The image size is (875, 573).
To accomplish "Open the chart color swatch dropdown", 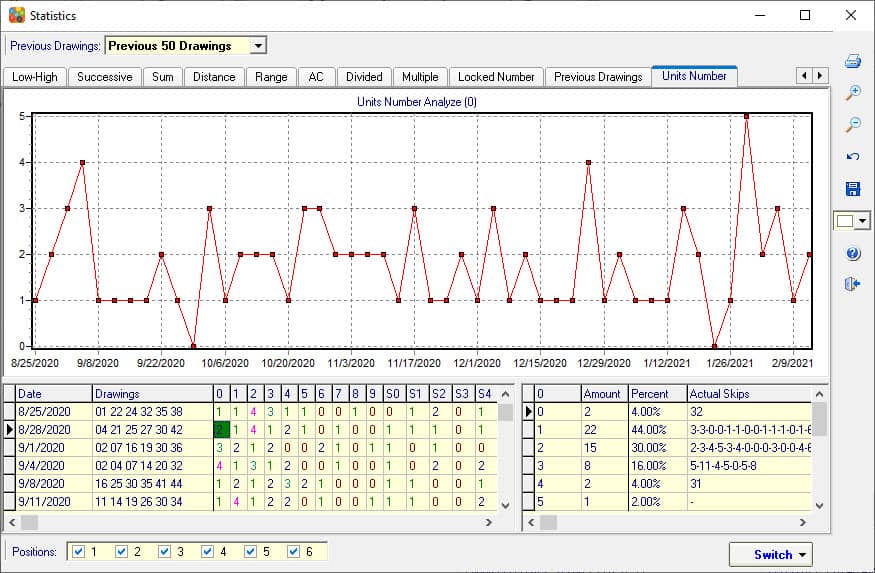I will [x=863, y=221].
